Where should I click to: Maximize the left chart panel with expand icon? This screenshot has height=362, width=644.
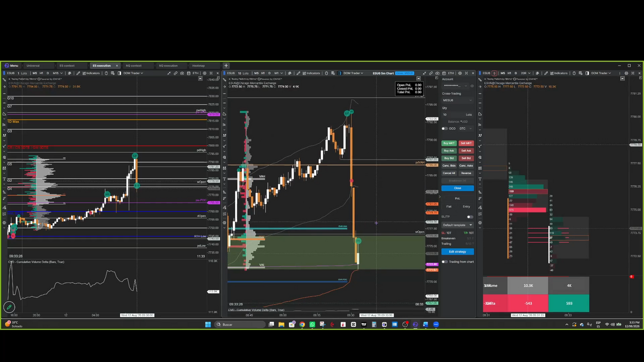(211, 73)
